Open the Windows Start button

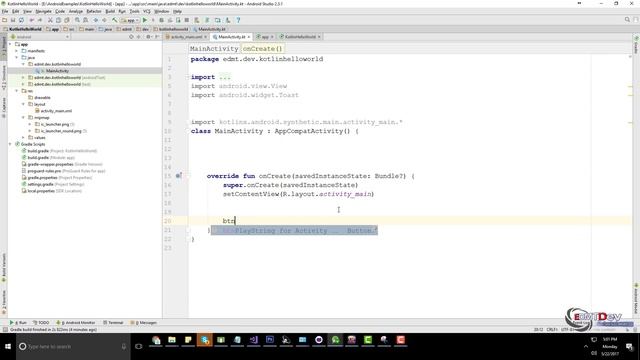coord(8,347)
